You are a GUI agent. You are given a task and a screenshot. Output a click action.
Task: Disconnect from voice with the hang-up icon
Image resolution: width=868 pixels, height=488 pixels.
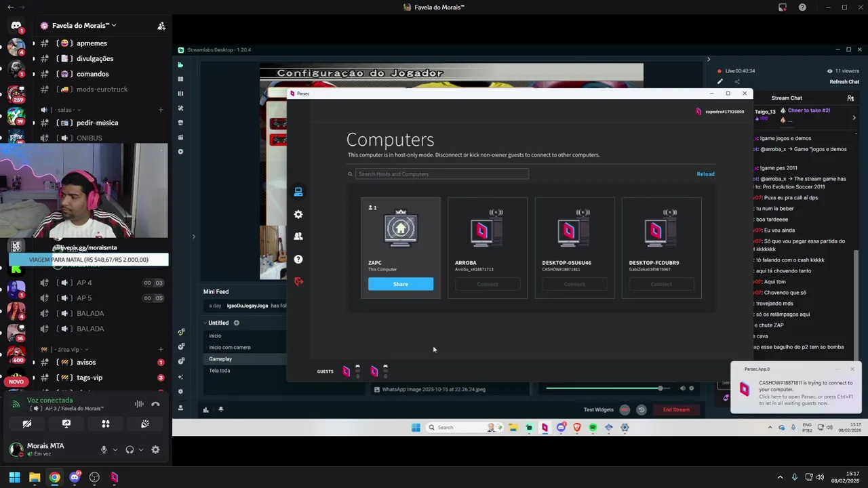pos(155,404)
